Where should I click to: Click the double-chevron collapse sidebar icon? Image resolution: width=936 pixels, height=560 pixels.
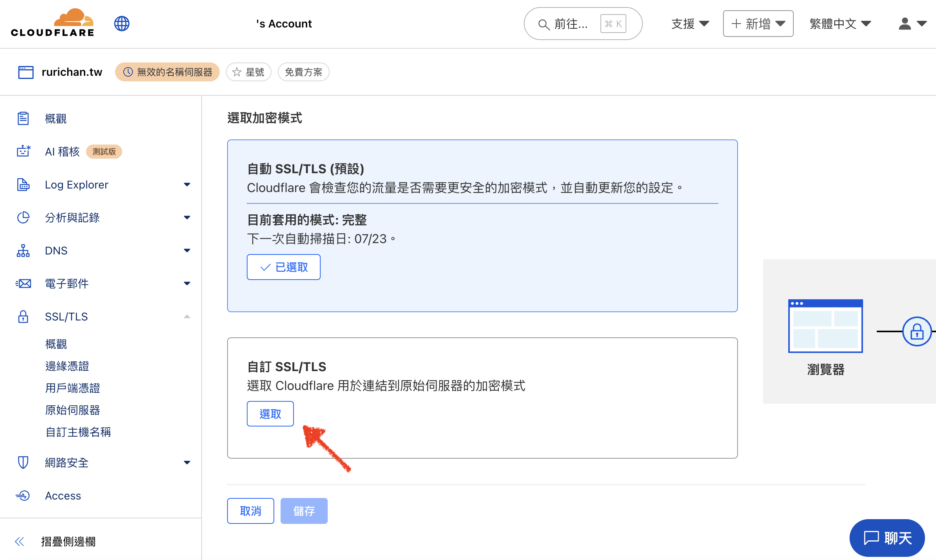[19, 542]
